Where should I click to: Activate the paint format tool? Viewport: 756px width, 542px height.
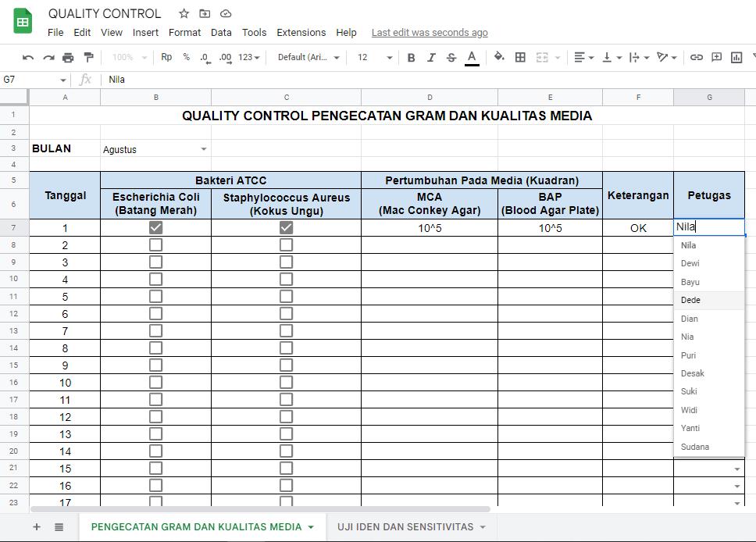pyautogui.click(x=88, y=57)
